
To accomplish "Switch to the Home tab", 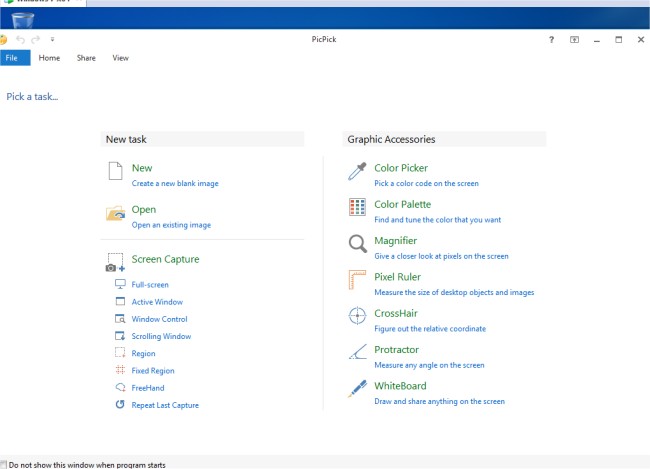I will pyautogui.click(x=49, y=58).
